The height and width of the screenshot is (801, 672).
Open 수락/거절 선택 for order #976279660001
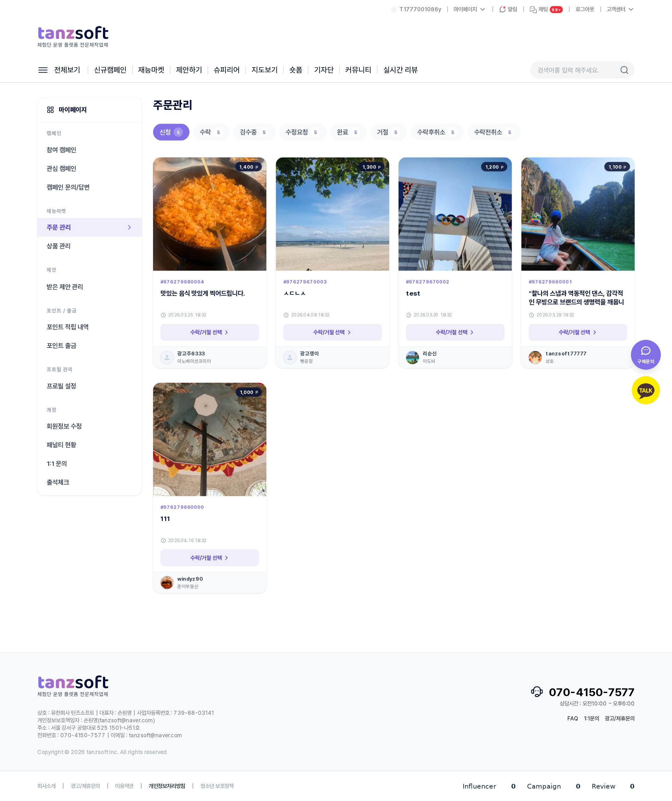(x=578, y=332)
